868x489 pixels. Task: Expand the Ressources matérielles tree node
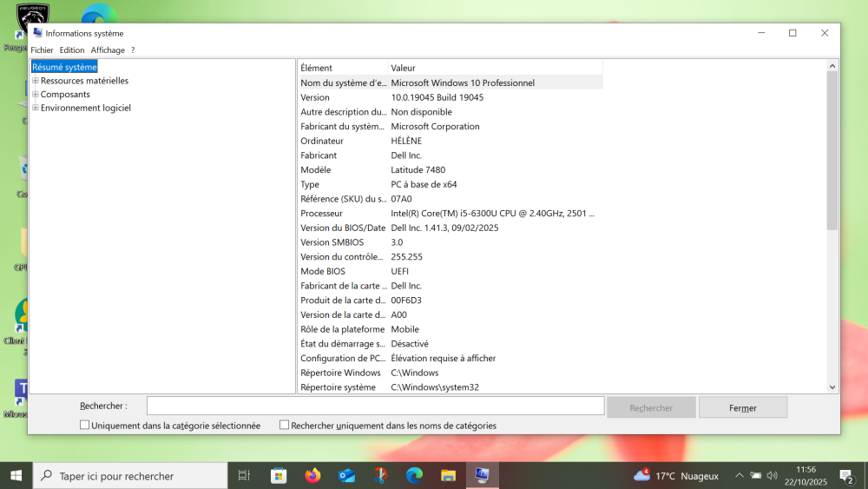pyautogui.click(x=36, y=81)
